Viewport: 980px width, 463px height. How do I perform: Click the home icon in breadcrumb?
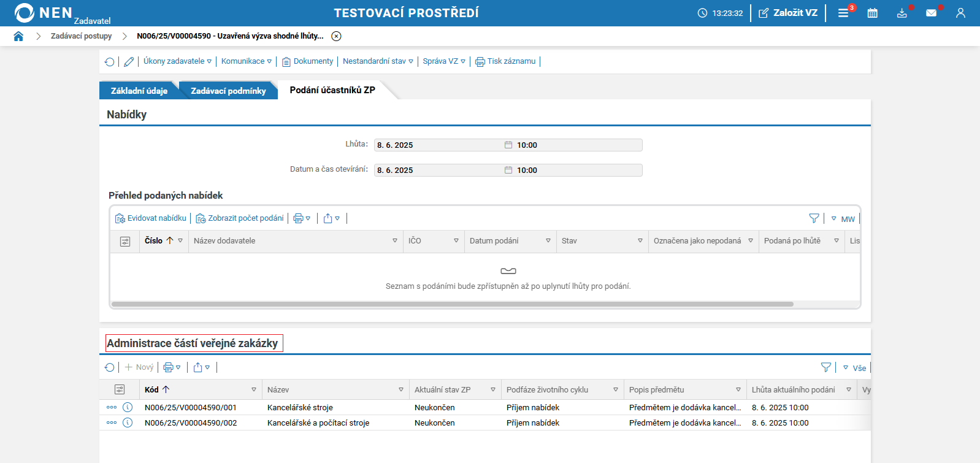click(18, 36)
